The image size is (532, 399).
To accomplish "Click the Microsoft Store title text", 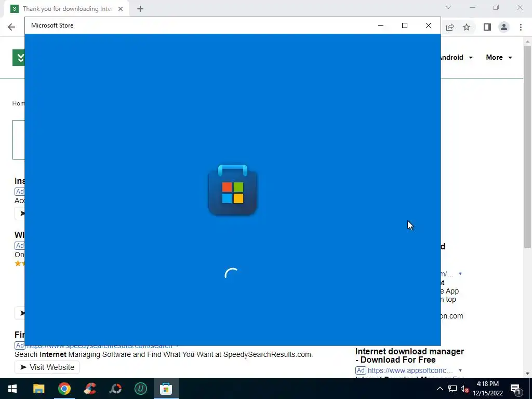I will coord(52,25).
